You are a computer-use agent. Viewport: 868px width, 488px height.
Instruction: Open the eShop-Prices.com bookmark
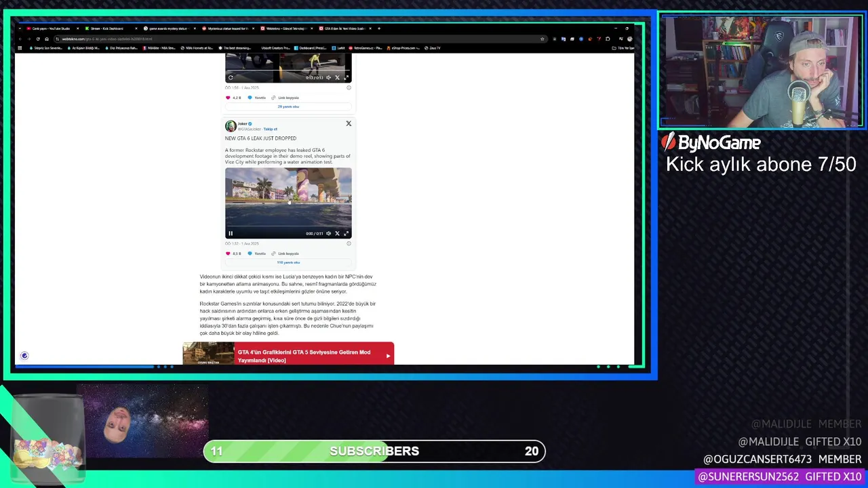tap(404, 48)
